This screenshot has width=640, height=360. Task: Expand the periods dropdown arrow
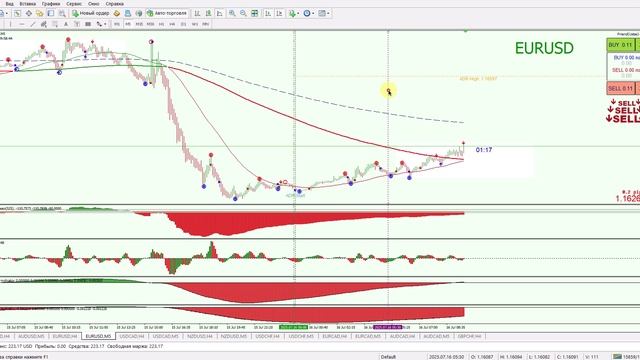tap(313, 13)
